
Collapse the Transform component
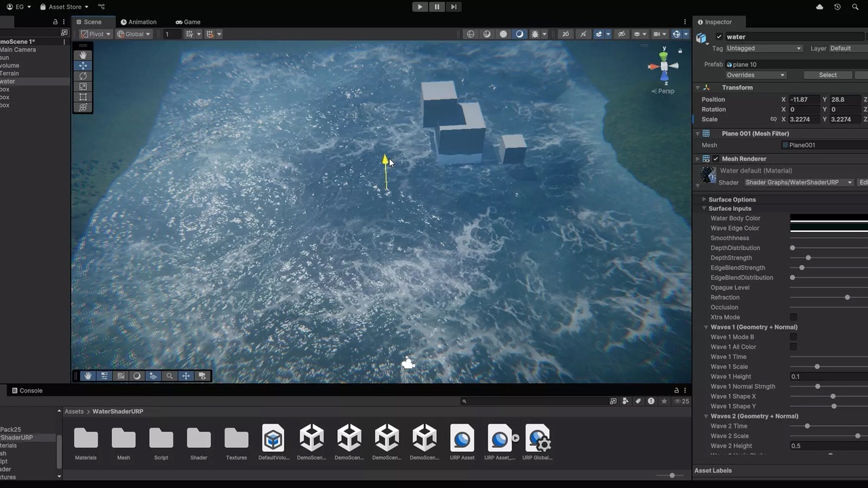tap(697, 87)
